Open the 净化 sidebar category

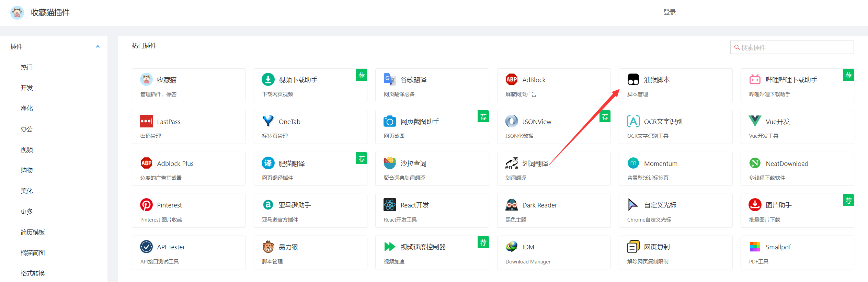coord(27,109)
